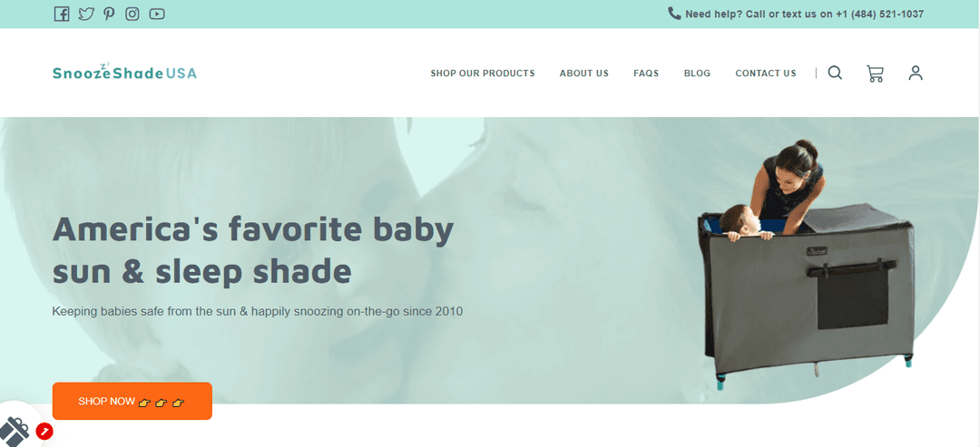Navigate to Contact Us
The height and width of the screenshot is (447, 980).
tap(766, 73)
